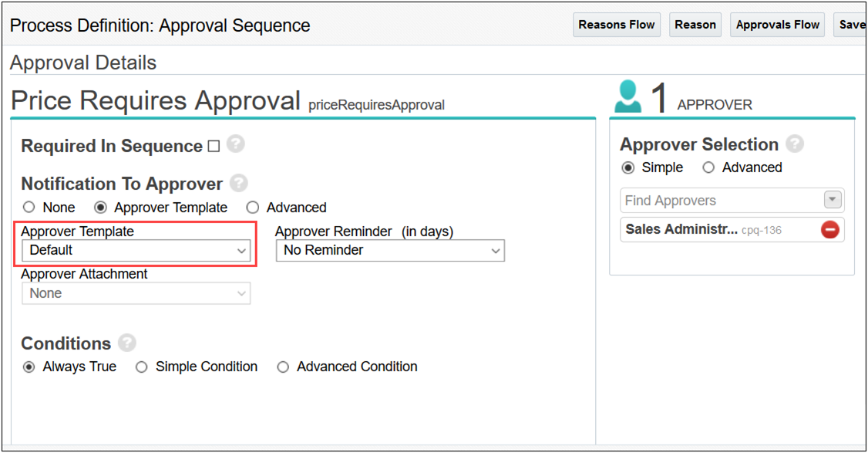The image size is (868, 453).
Task: Open help for Required In Sequence
Action: pos(235,144)
